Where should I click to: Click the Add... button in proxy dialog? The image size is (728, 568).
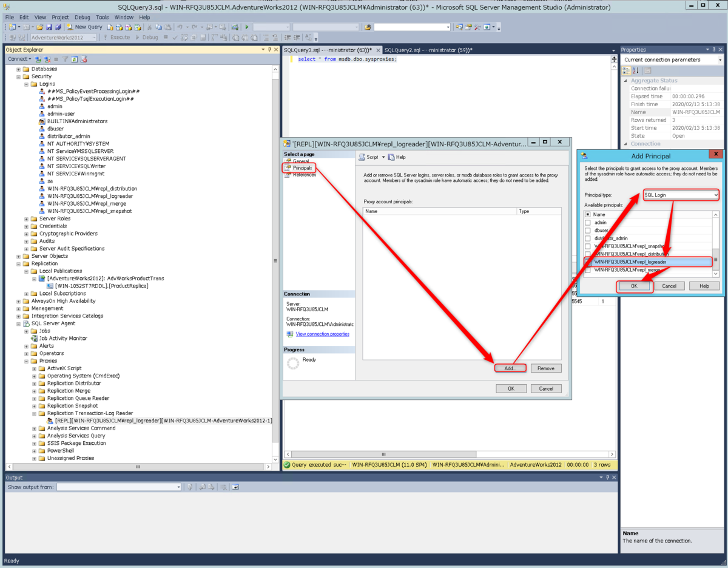click(510, 368)
